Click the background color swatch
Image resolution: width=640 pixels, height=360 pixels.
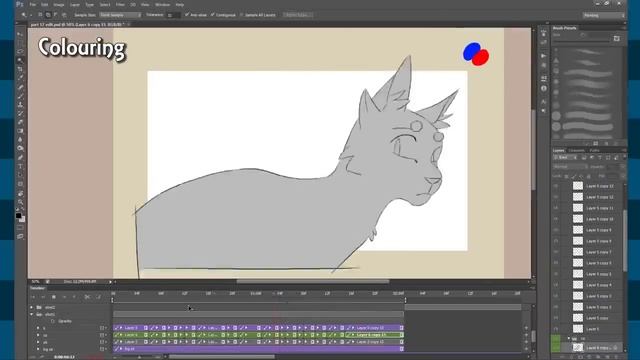tap(22, 219)
